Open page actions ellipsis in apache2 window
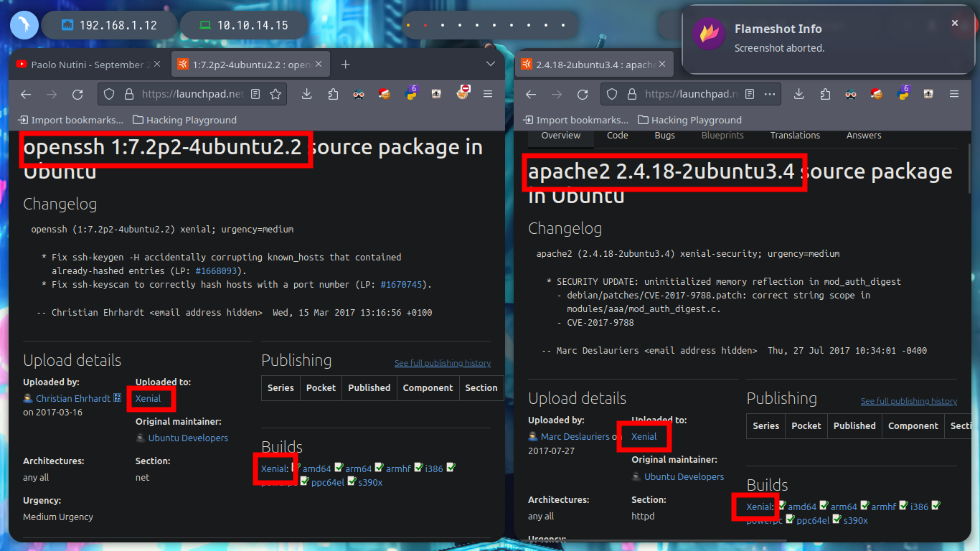980x551 pixels. pos(770,94)
